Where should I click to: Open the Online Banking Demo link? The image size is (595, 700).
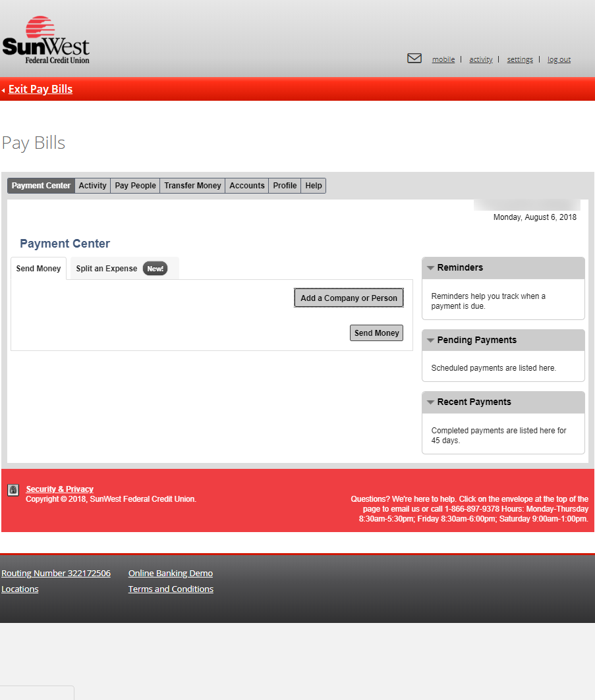(x=170, y=574)
